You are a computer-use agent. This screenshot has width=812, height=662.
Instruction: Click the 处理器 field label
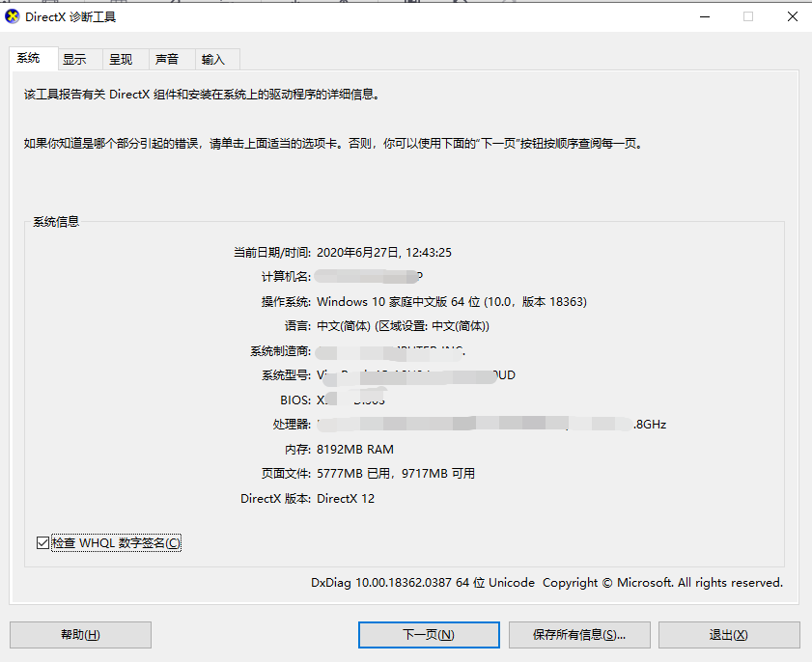coord(292,425)
